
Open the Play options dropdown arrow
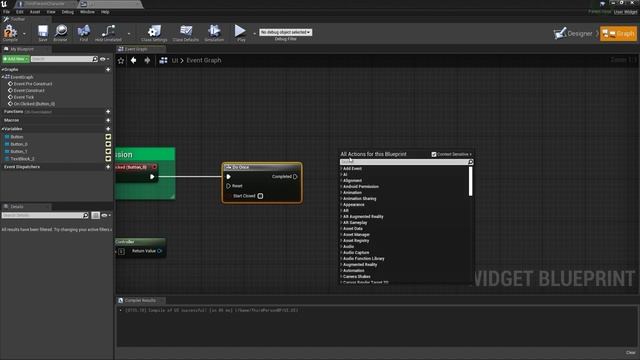coord(254,33)
